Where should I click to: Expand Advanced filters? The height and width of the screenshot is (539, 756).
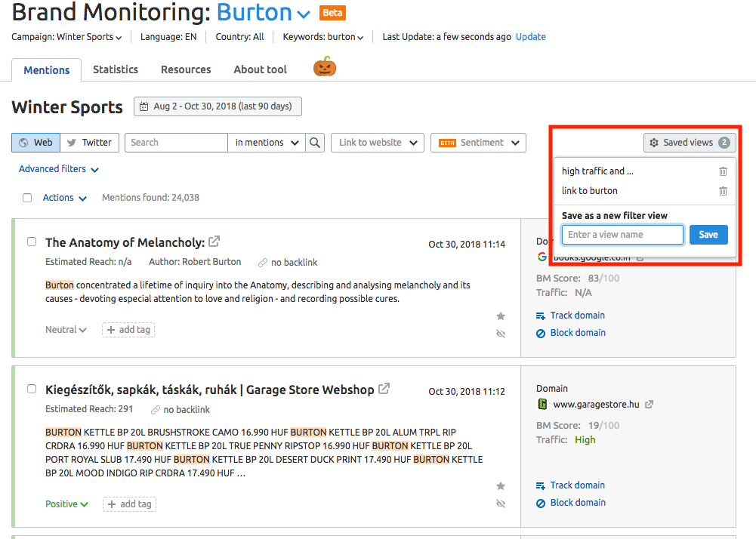tap(59, 169)
